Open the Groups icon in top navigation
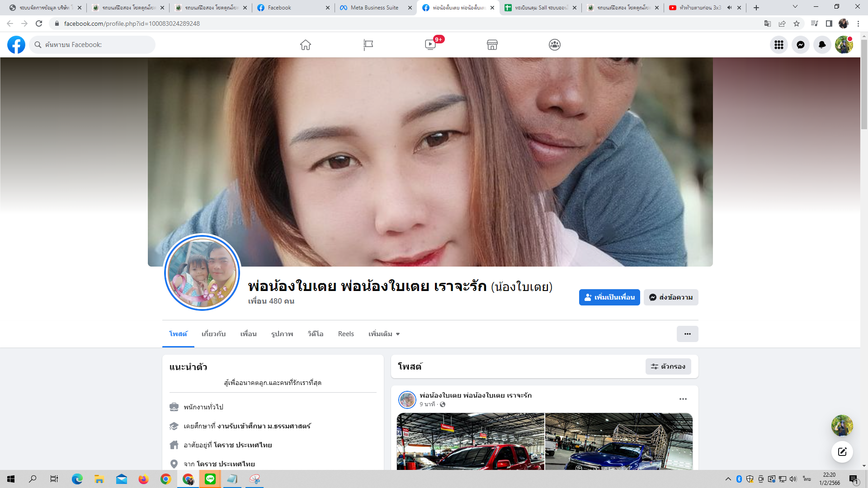Image resolution: width=868 pixels, height=488 pixels. click(555, 45)
